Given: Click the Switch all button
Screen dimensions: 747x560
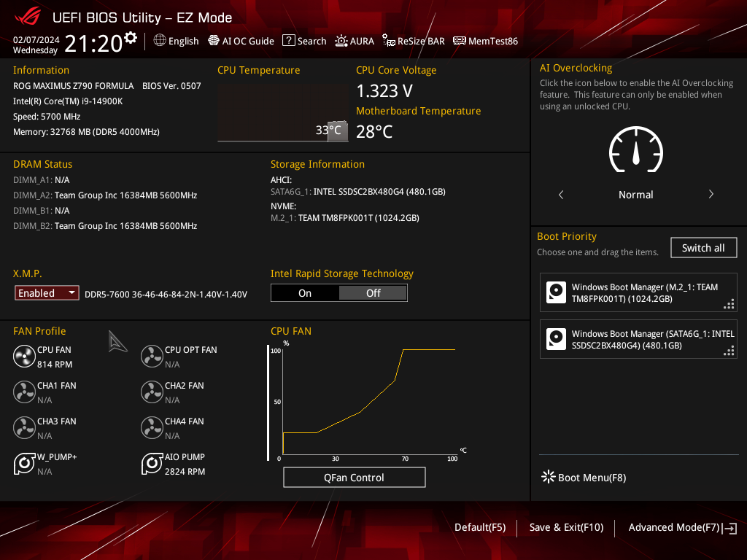Looking at the screenshot, I should point(704,248).
